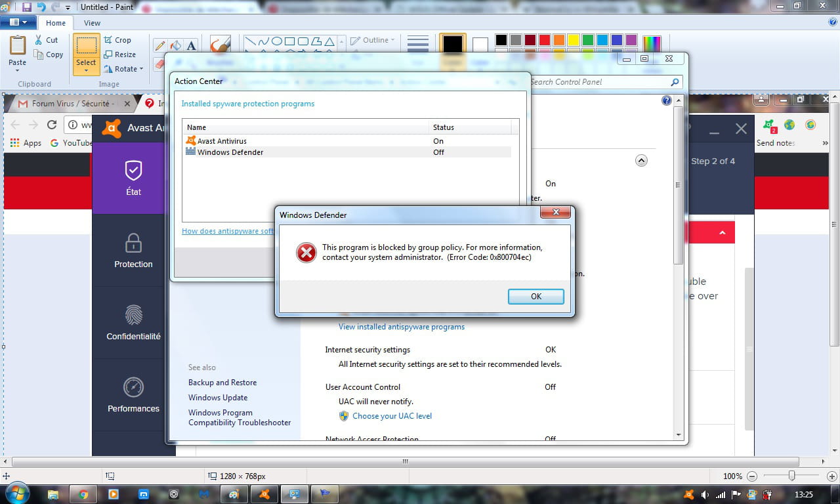Crop the image in Paint
The height and width of the screenshot is (504, 840).
tap(117, 40)
